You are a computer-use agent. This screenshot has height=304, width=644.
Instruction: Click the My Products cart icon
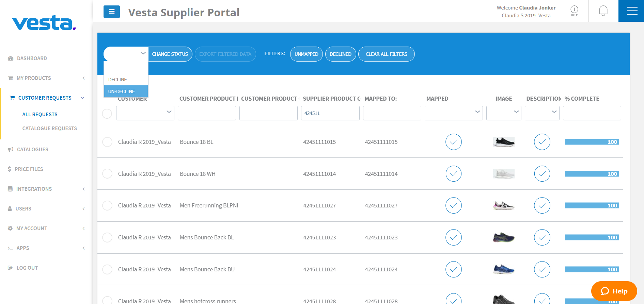point(11,78)
